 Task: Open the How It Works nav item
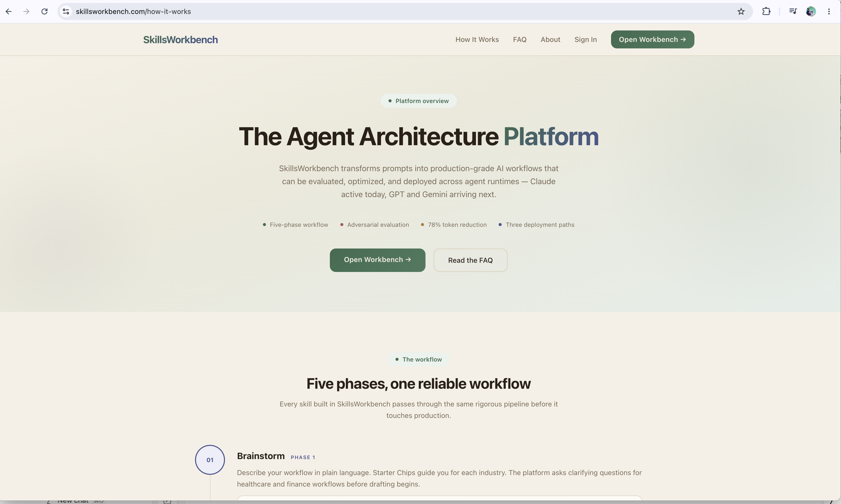click(477, 39)
